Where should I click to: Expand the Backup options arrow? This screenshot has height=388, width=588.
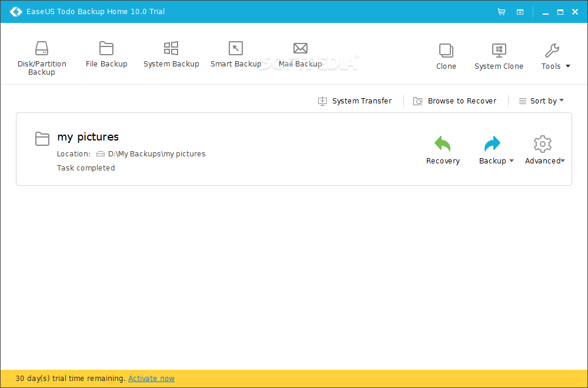click(512, 161)
